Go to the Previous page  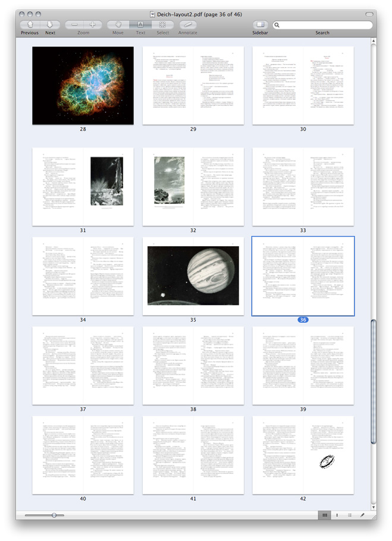coord(30,25)
